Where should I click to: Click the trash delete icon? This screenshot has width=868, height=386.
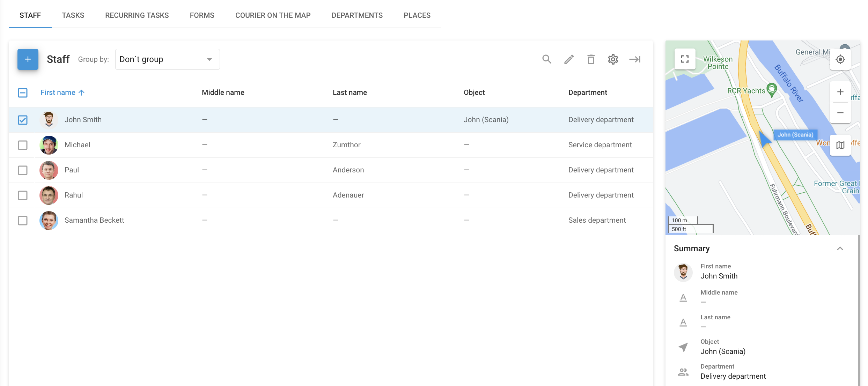coord(591,59)
